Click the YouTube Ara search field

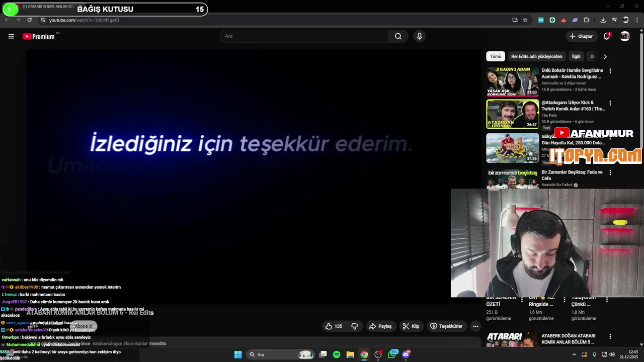point(304,36)
